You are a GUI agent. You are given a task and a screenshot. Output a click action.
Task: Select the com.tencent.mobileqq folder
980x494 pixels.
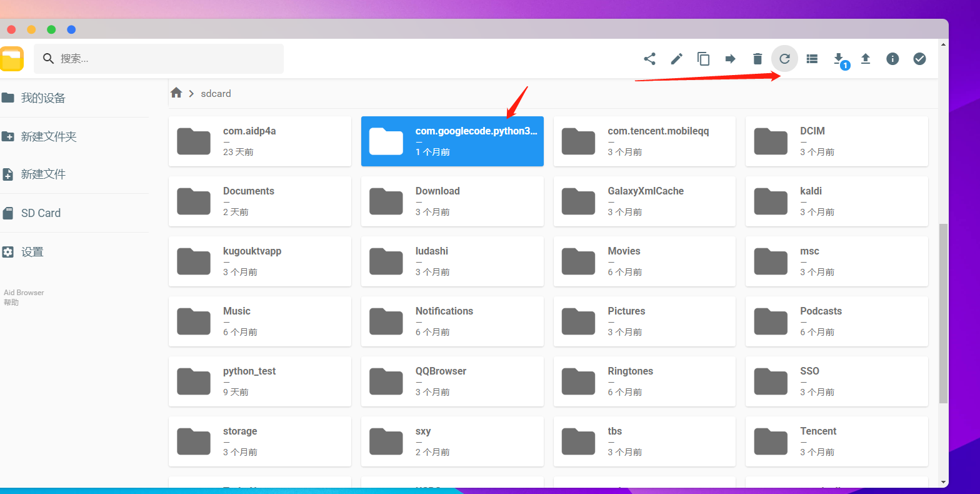645,141
